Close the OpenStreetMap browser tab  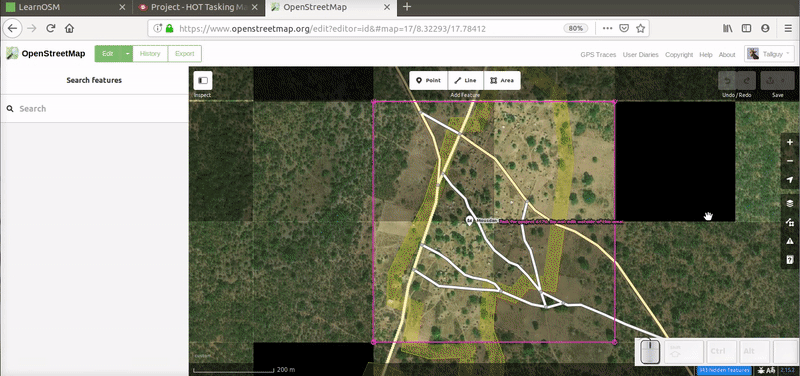[388, 7]
